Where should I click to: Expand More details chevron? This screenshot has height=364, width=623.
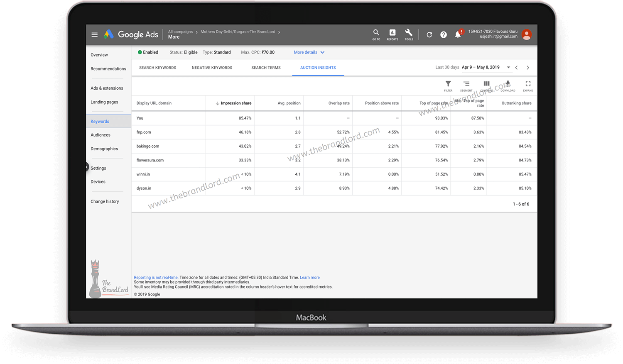point(322,52)
